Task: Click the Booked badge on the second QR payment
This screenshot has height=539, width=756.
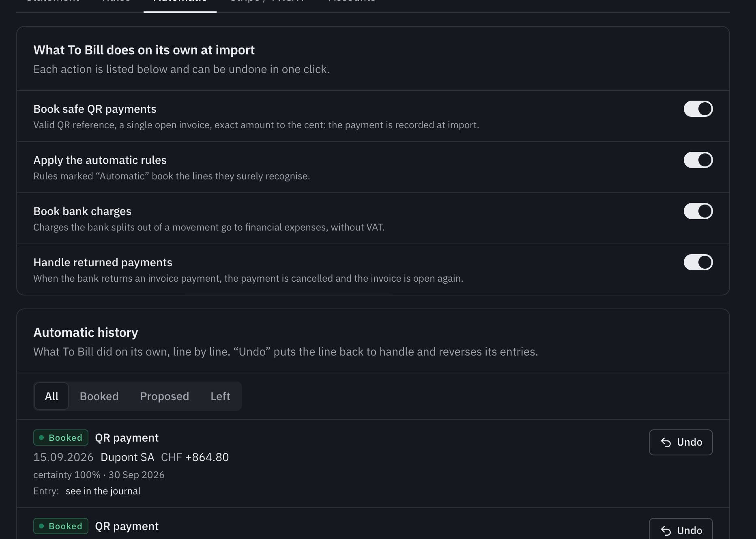Action: (x=61, y=526)
